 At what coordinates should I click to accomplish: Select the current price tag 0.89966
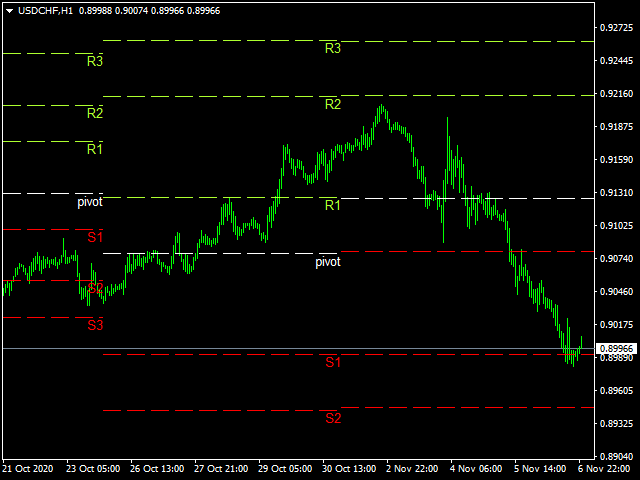(x=616, y=349)
